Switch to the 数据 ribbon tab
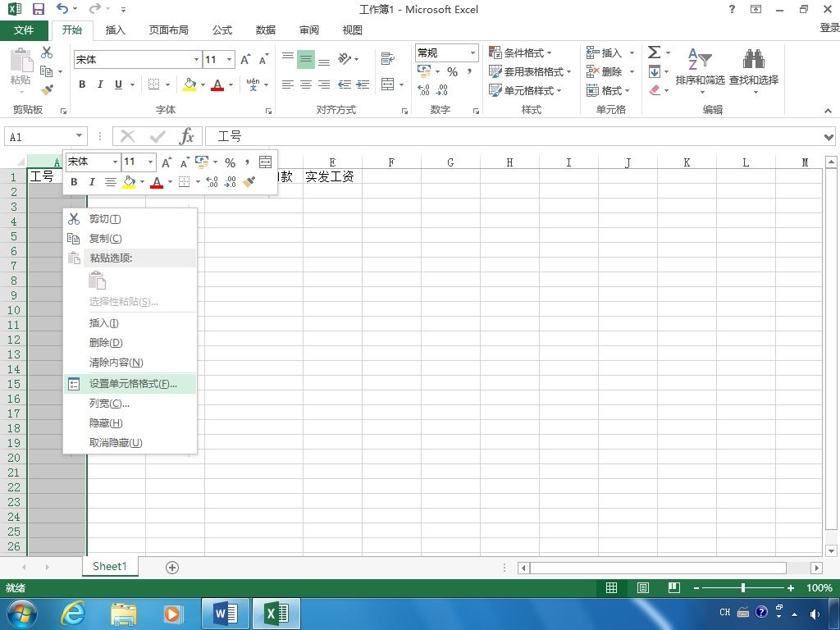The width and height of the screenshot is (840, 630). pos(265,30)
